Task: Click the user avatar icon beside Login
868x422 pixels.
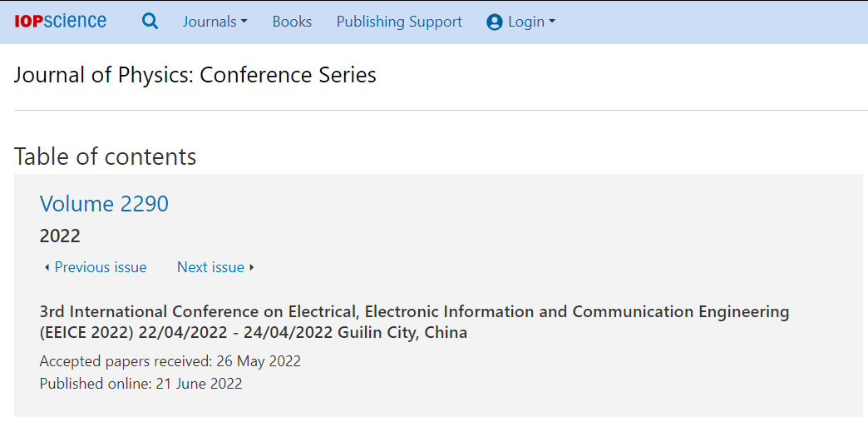Action: pos(495,22)
